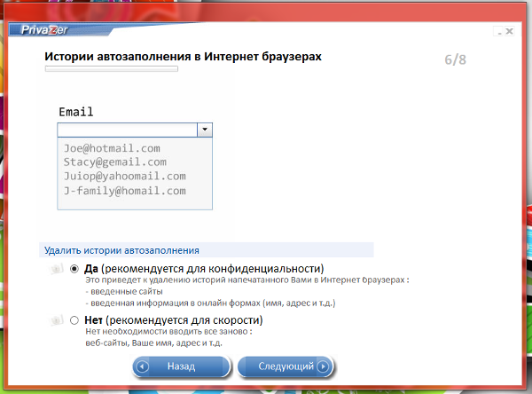Screen dimensions: 532x394
Task: Click the PrivaZer logo in title bar
Action: coord(45,30)
